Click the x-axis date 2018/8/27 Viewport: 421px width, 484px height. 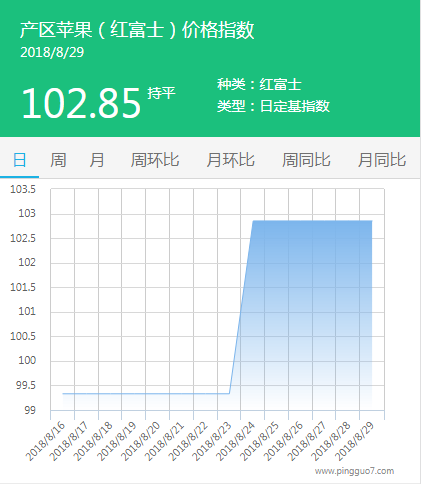pyautogui.click(x=308, y=441)
